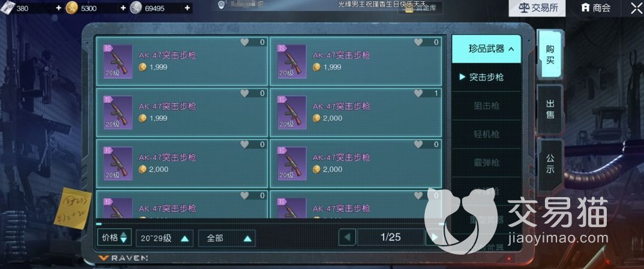Image resolution: width=644 pixels, height=269 pixels.
Task: Open the 全部 filter dropdown
Action: [227, 238]
